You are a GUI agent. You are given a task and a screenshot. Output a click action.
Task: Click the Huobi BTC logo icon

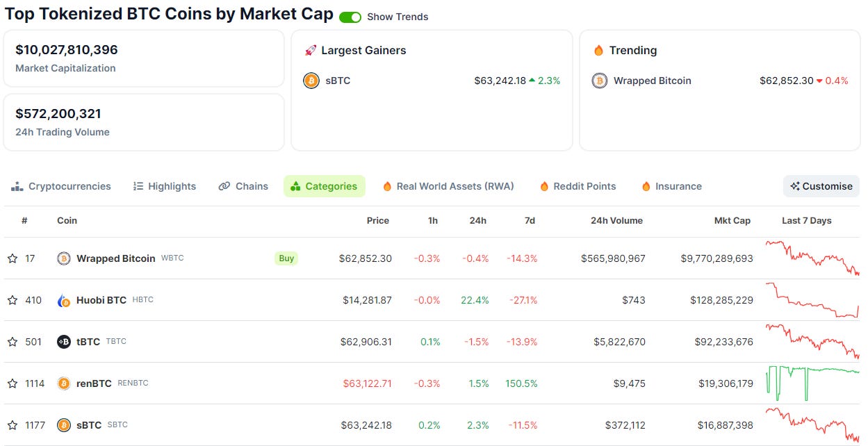coord(64,300)
